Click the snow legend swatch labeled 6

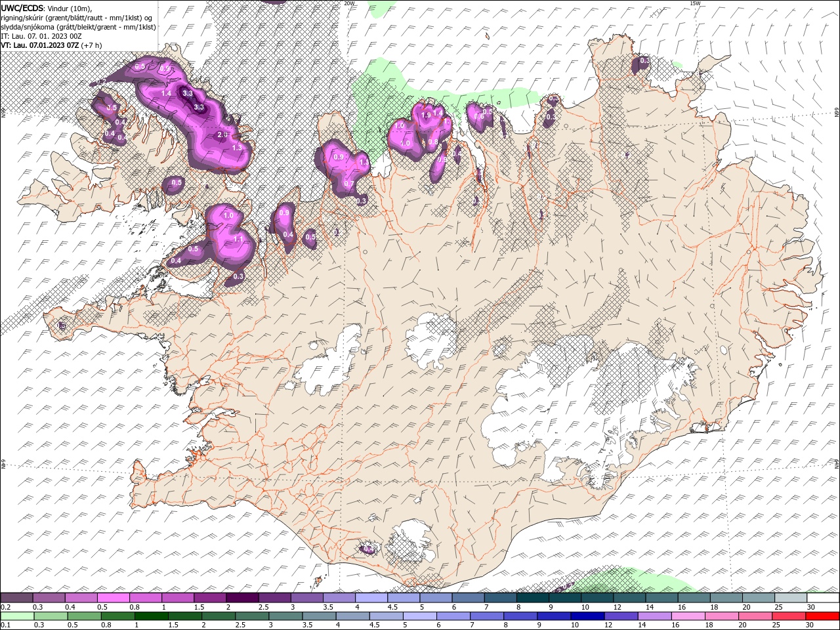click(469, 598)
